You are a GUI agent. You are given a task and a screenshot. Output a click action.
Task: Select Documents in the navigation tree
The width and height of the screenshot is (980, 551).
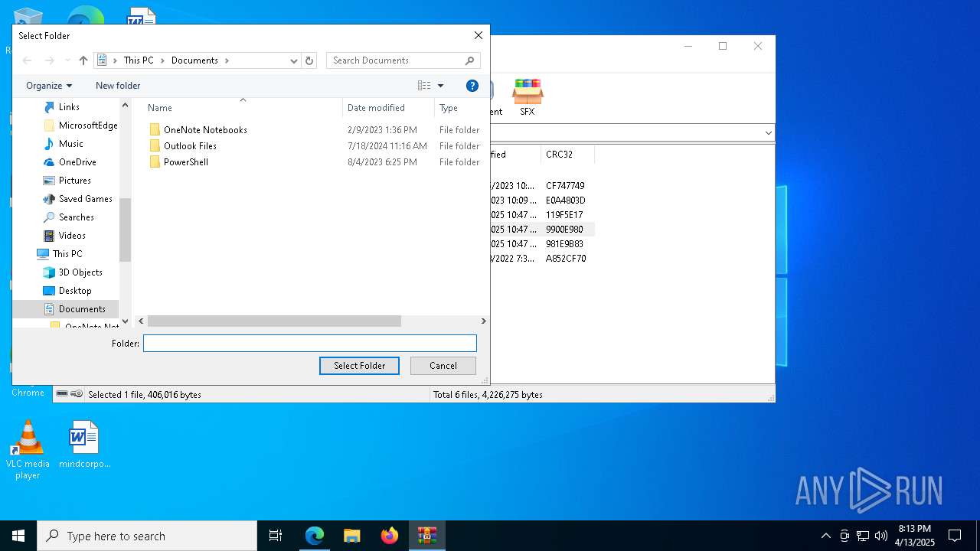82,309
